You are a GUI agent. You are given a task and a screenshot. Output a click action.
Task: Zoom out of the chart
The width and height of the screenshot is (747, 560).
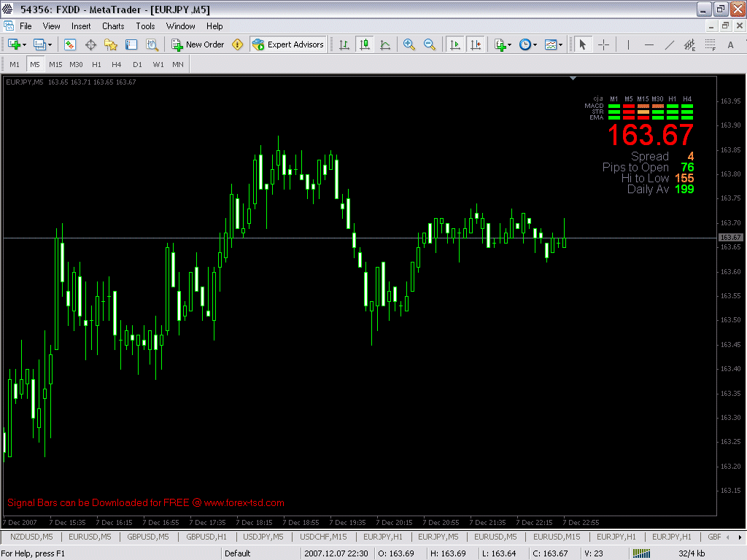tap(430, 44)
